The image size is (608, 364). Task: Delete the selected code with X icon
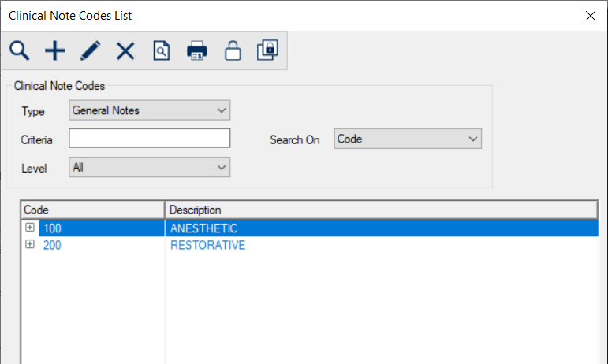click(x=125, y=51)
